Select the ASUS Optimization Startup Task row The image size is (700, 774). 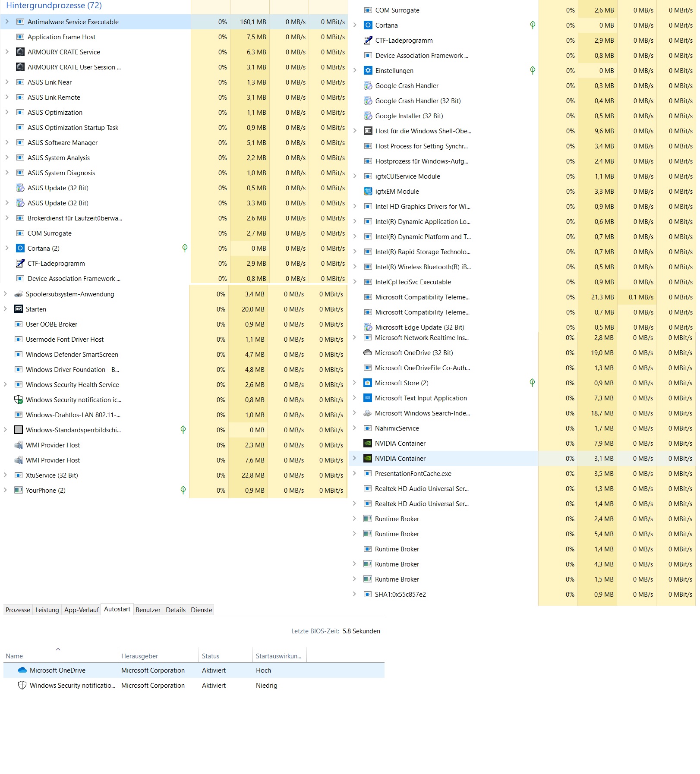point(174,128)
